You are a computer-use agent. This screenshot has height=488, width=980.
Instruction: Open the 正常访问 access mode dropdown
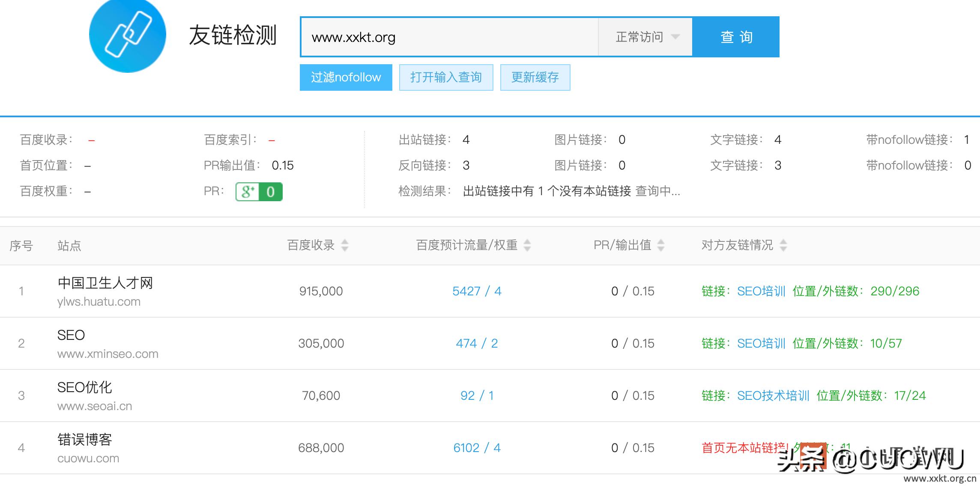click(x=640, y=37)
